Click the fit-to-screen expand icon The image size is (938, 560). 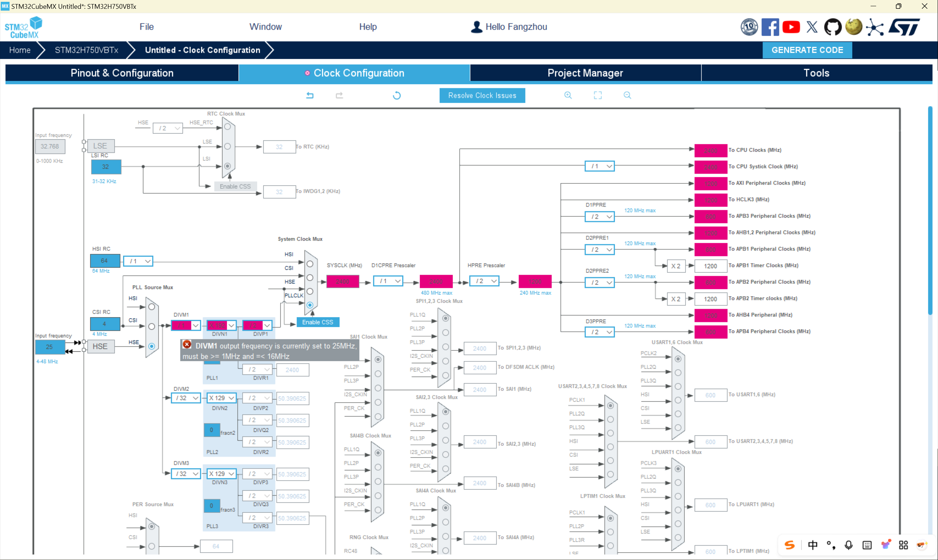point(597,95)
